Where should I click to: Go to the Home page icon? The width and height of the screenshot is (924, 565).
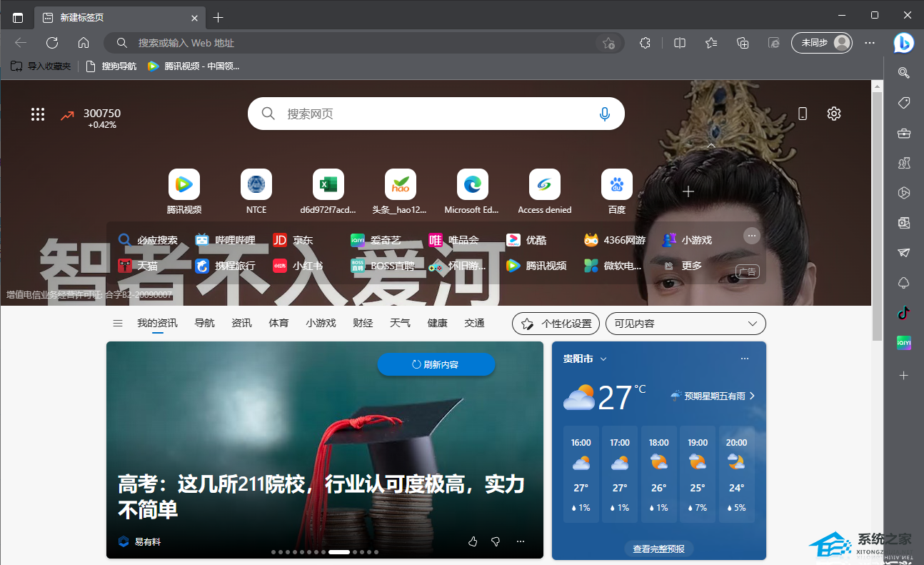84,43
